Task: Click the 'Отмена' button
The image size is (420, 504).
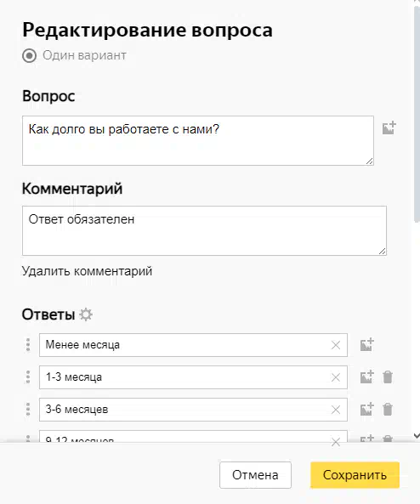Action: pos(255,475)
